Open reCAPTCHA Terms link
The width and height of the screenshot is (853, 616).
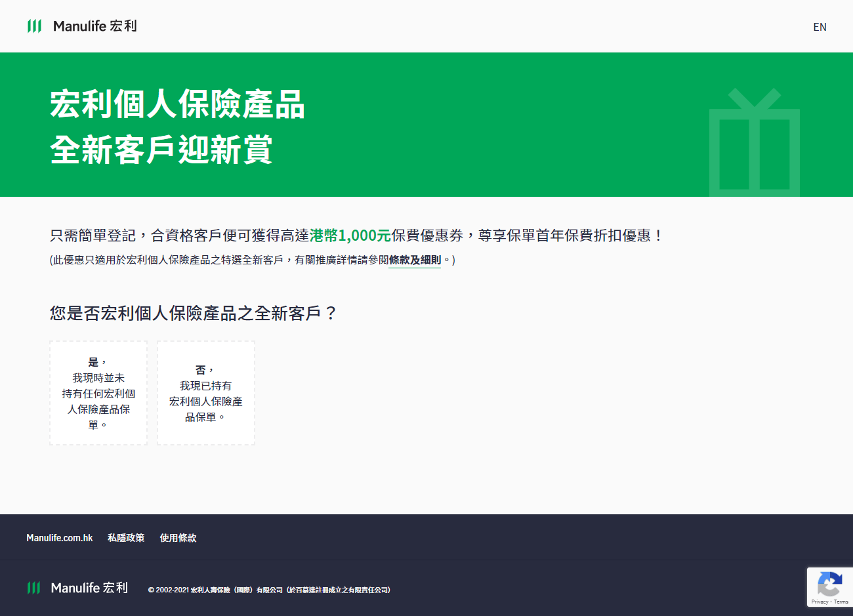(841, 602)
